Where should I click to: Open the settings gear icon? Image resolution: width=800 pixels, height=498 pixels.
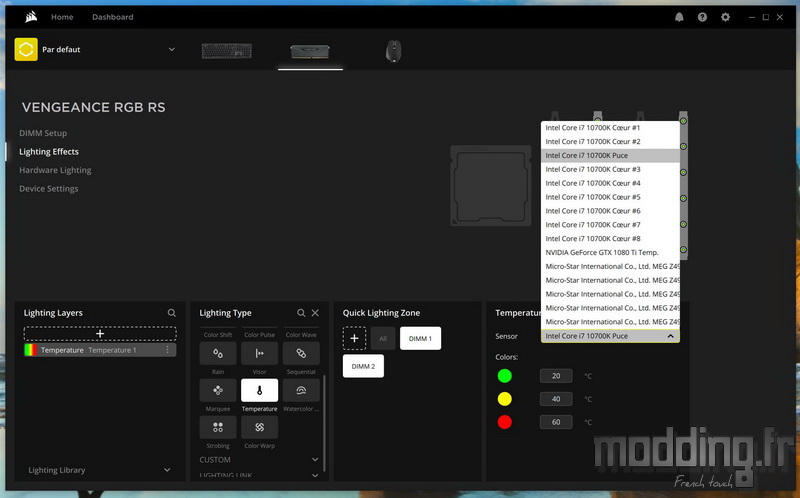click(725, 17)
